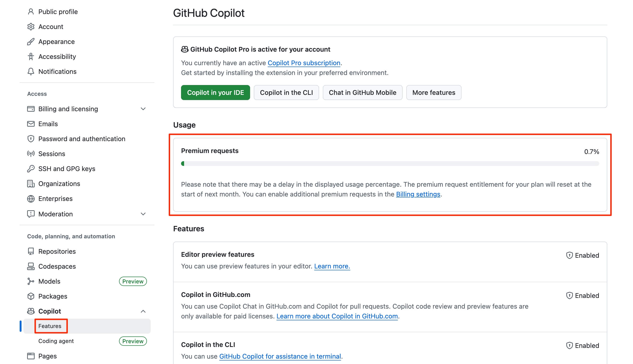
Task: Click Chat in GitHub Mobile button
Action: pyautogui.click(x=362, y=93)
